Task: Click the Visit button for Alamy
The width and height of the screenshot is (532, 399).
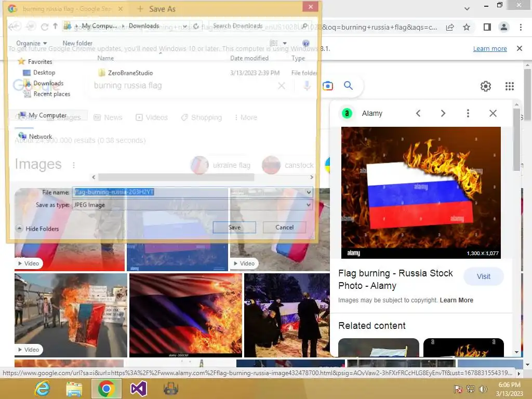Action: pyautogui.click(x=484, y=276)
